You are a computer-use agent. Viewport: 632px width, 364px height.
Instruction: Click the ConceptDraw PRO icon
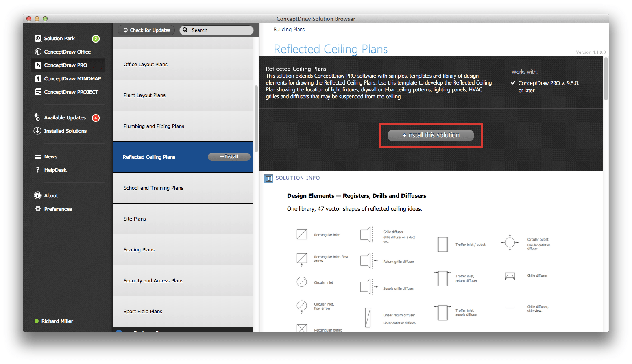pyautogui.click(x=38, y=65)
